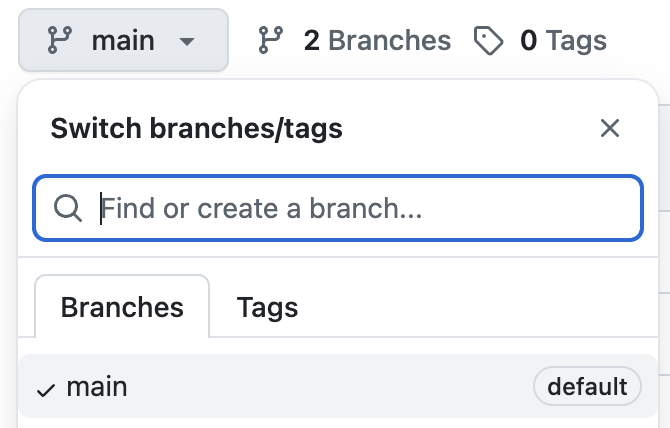This screenshot has width=670, height=428.
Task: Click the "main" text in the branch row
Action: (x=97, y=387)
